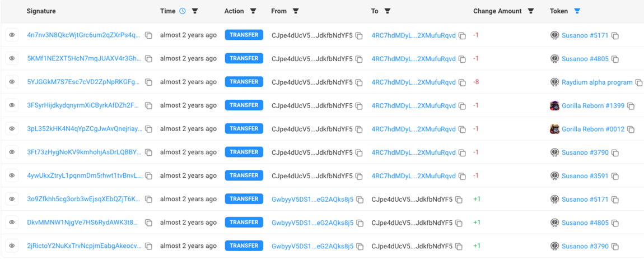View details eye icon for 3o9Zfkhh row
644x259 pixels.
[12, 200]
